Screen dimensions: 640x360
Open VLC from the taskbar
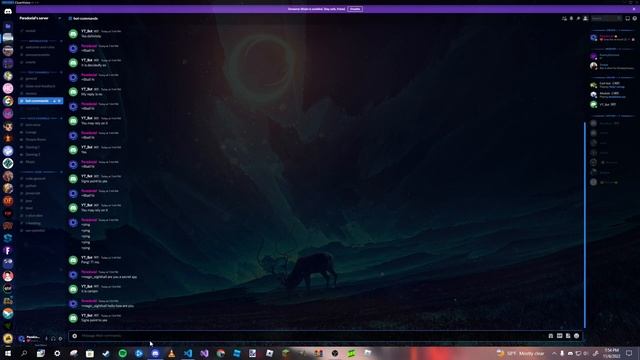[x=171, y=353]
